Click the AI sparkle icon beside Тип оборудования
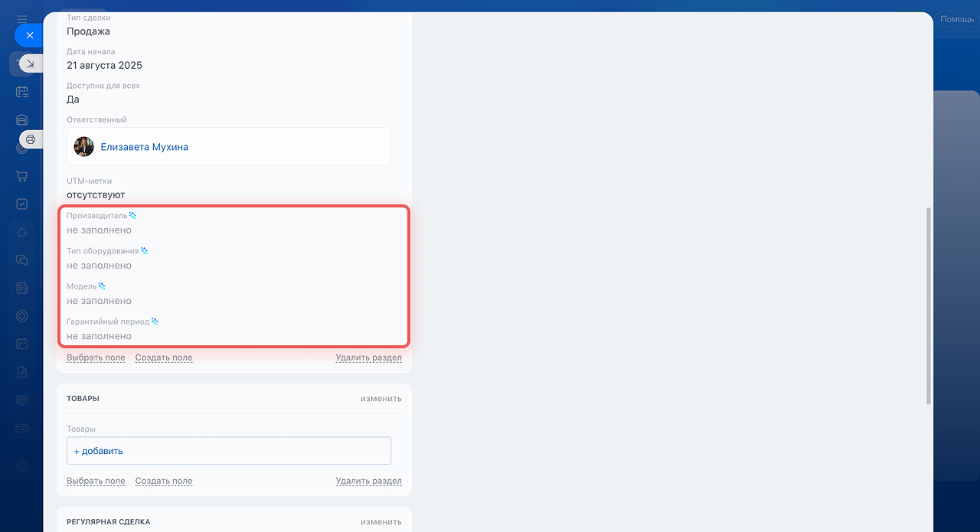The image size is (980, 532). (x=144, y=251)
